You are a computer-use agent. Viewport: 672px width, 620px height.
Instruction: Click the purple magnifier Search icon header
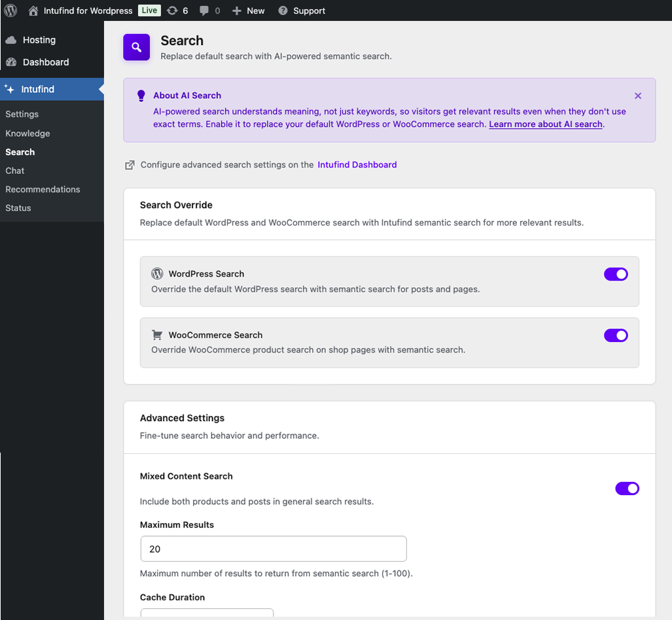point(136,47)
